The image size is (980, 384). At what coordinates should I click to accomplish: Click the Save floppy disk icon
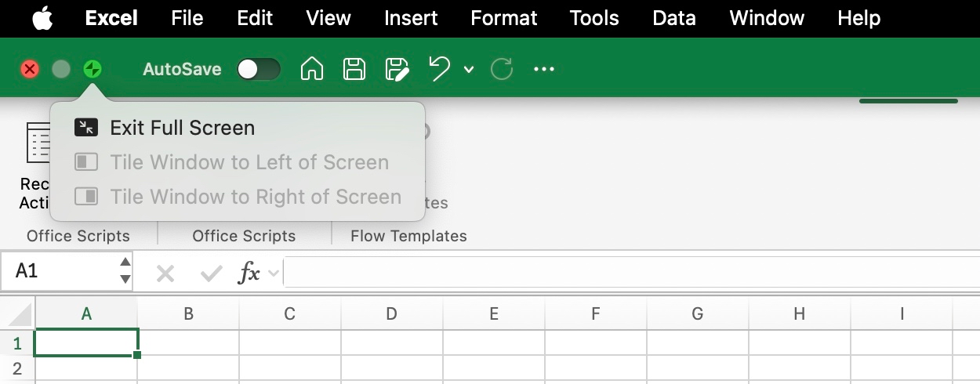coord(355,70)
